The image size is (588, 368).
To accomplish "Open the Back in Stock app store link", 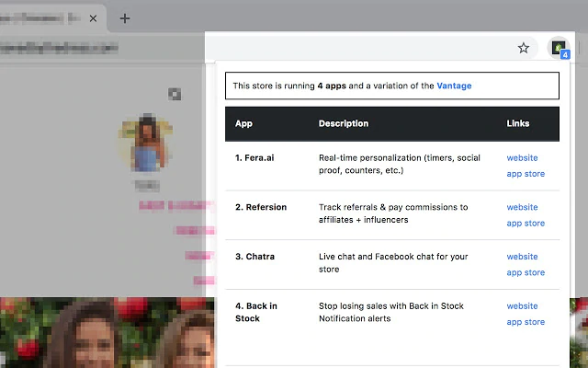I will tap(526, 322).
